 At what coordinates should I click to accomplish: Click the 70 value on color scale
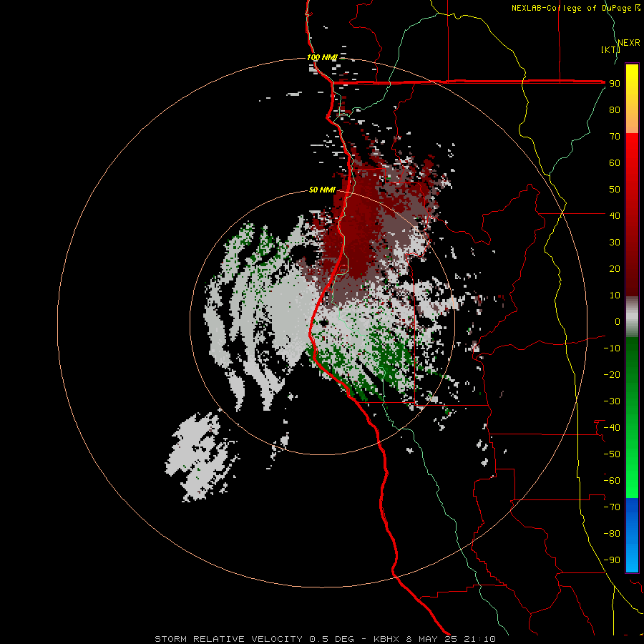pos(615,137)
